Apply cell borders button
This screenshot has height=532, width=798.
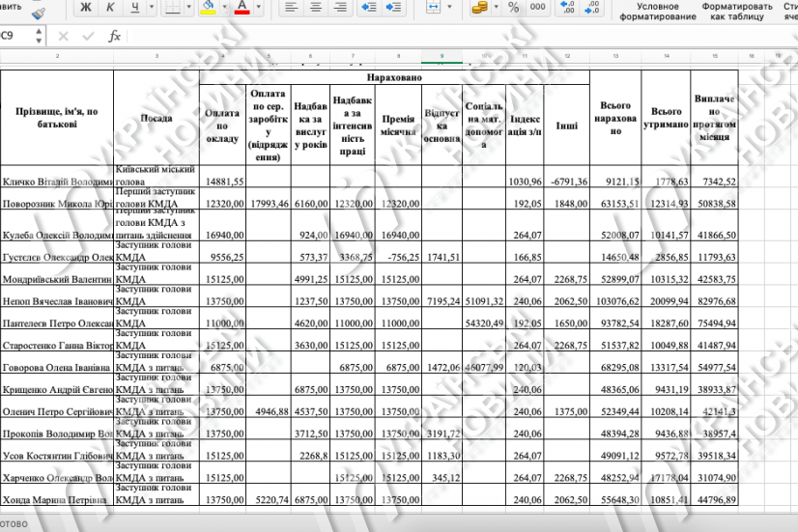(x=173, y=7)
